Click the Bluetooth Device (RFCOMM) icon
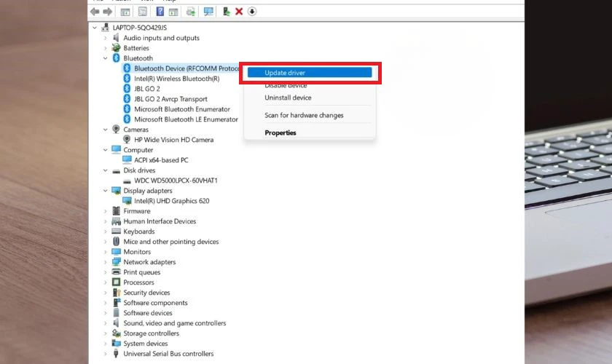Image resolution: width=612 pixels, height=364 pixels. tap(127, 68)
